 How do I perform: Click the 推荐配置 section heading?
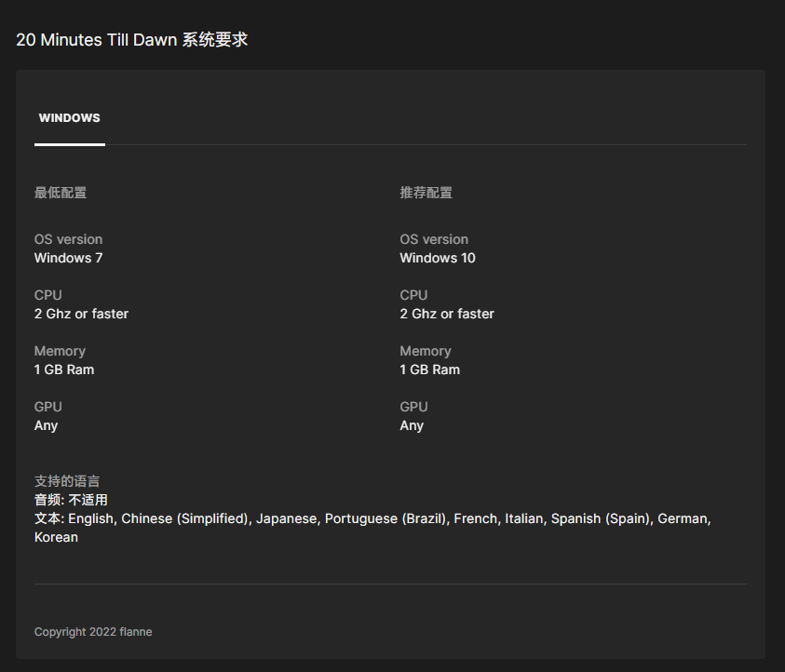tap(426, 193)
